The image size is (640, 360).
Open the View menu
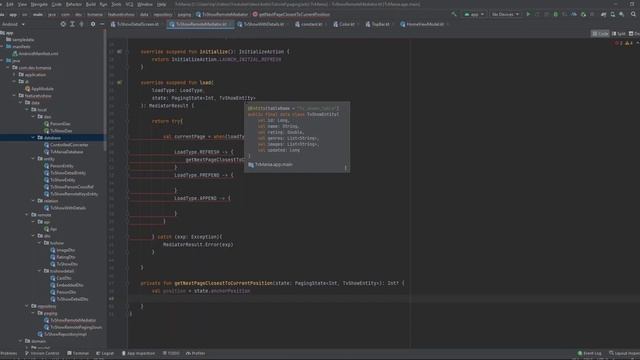22,4
